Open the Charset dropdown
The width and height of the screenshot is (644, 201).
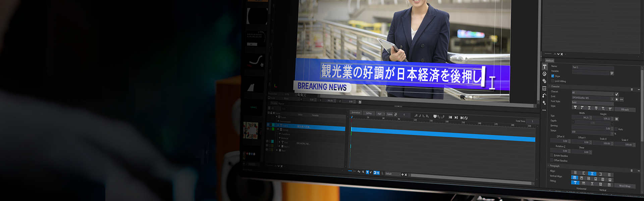593,93
